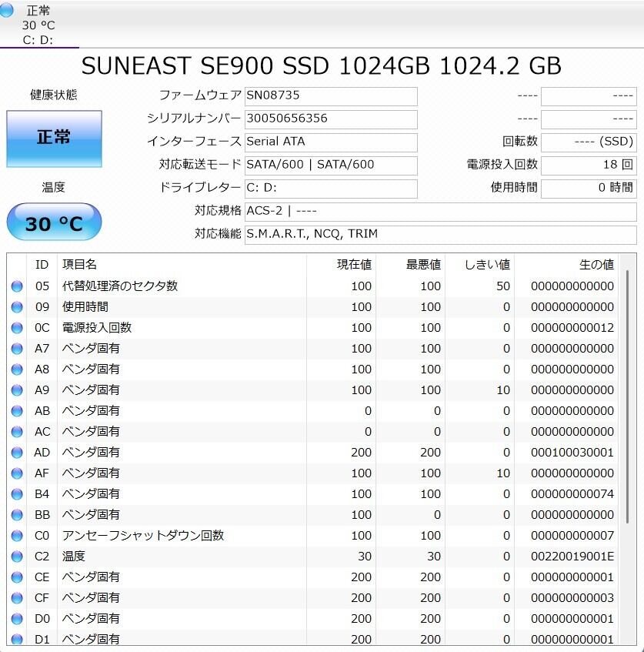The image size is (644, 652).
Task: Click the しきい値 column header
Action: (479, 265)
